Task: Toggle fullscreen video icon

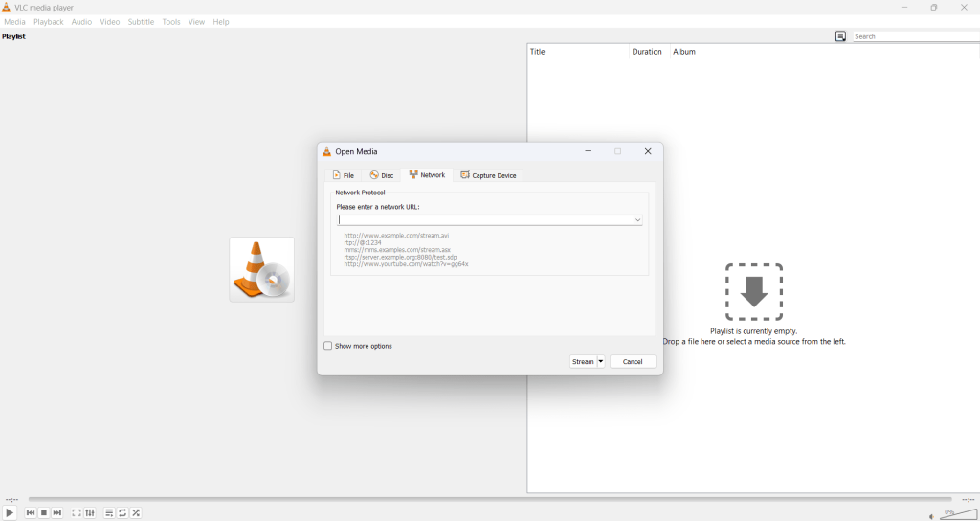Action: (x=77, y=513)
